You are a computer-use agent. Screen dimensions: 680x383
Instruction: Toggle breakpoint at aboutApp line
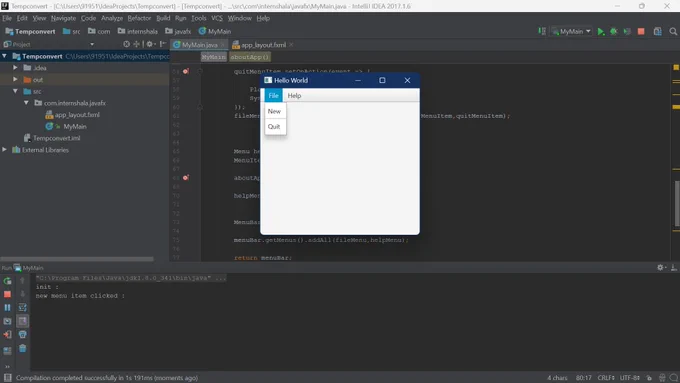coord(186,177)
